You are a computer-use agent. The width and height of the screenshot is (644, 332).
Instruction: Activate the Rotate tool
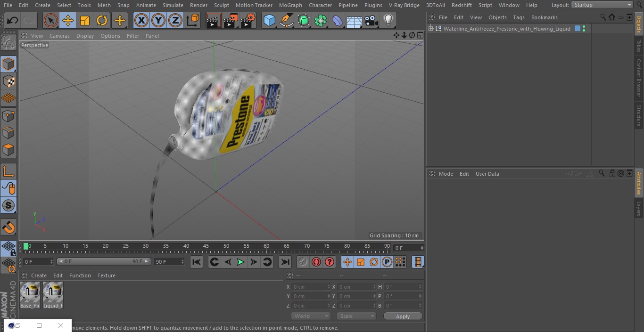tap(102, 20)
